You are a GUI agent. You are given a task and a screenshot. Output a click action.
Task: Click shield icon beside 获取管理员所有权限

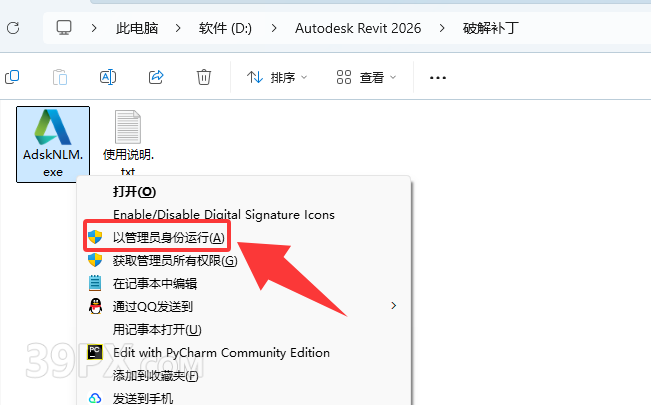click(95, 260)
